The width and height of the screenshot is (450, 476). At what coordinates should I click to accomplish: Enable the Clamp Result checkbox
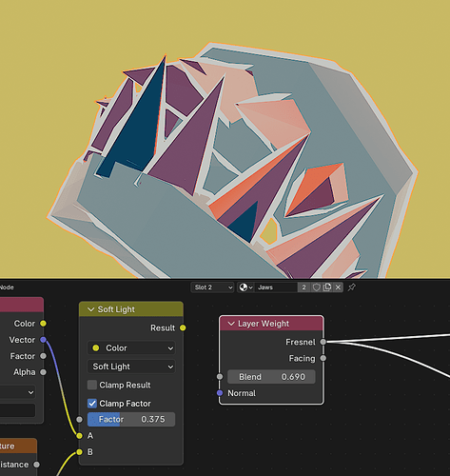[x=92, y=385]
